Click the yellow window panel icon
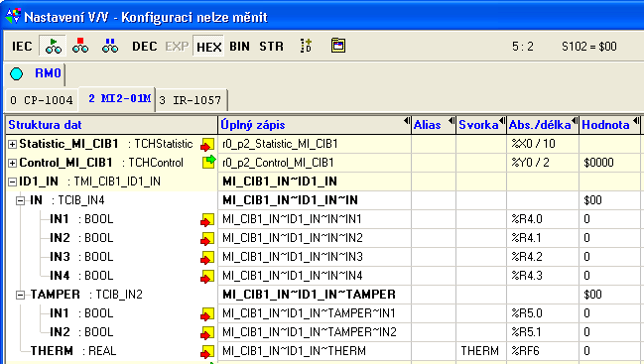Screen dimensions: 644x364 click(x=338, y=46)
